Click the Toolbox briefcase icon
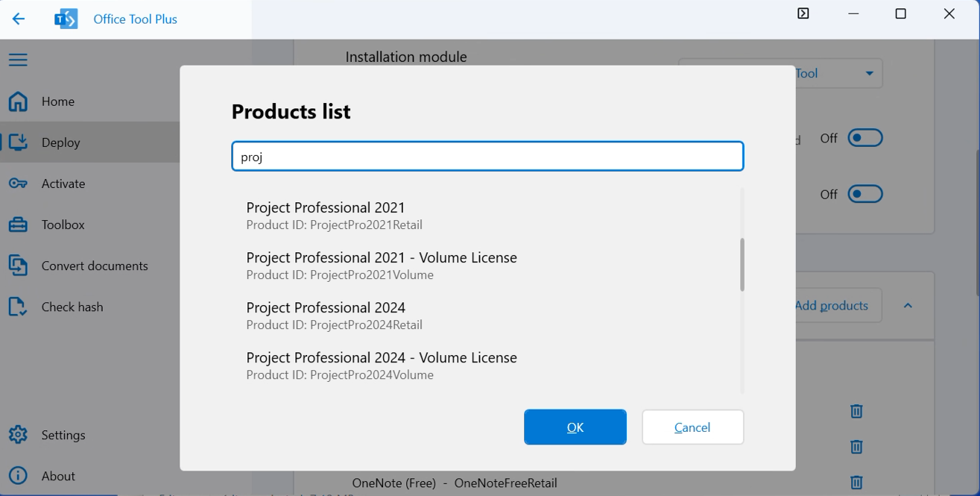 [18, 225]
